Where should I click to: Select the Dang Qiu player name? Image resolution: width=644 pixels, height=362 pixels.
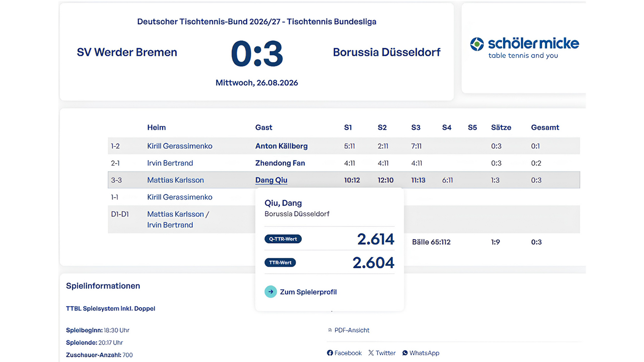pos(271,180)
